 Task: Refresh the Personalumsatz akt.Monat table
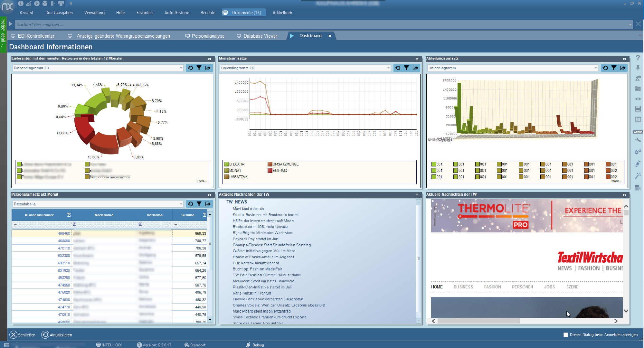point(191,204)
